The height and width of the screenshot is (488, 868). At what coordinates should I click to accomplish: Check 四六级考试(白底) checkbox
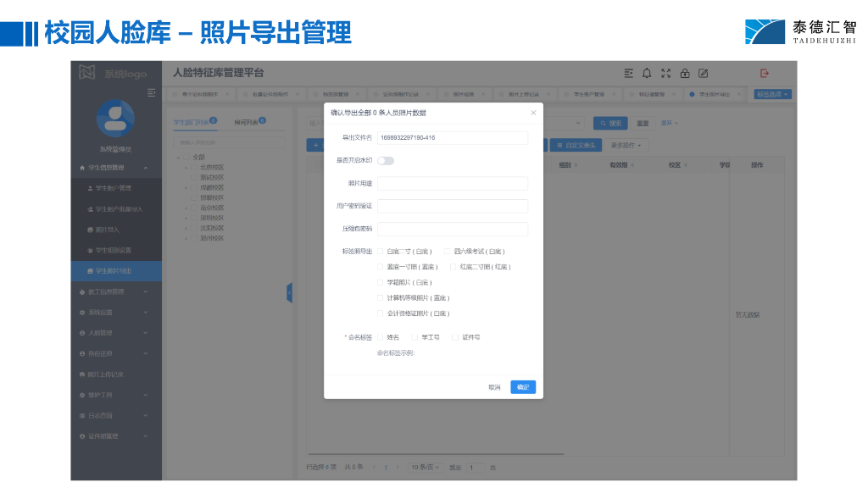click(x=448, y=251)
